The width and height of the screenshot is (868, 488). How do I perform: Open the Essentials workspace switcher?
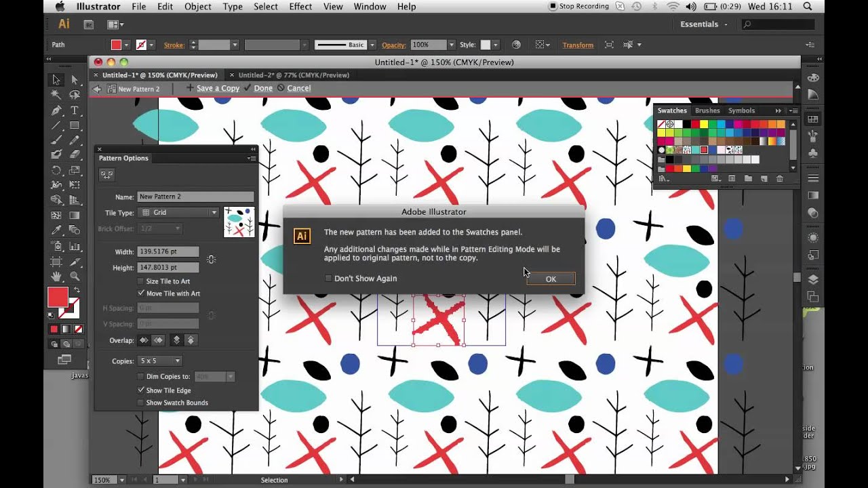[x=704, y=24]
